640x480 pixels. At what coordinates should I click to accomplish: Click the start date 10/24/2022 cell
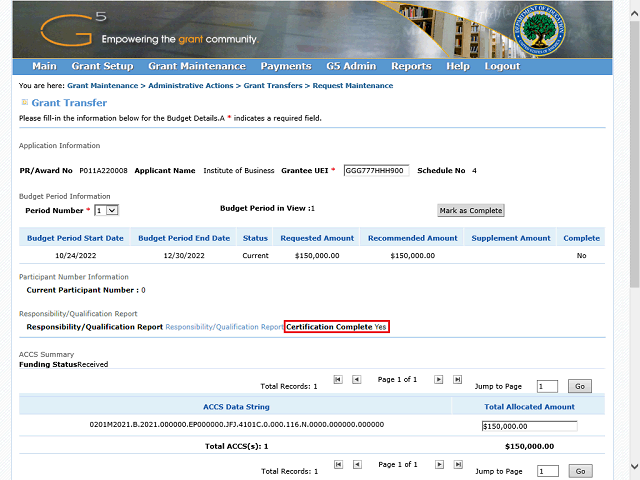pyautogui.click(x=76, y=256)
